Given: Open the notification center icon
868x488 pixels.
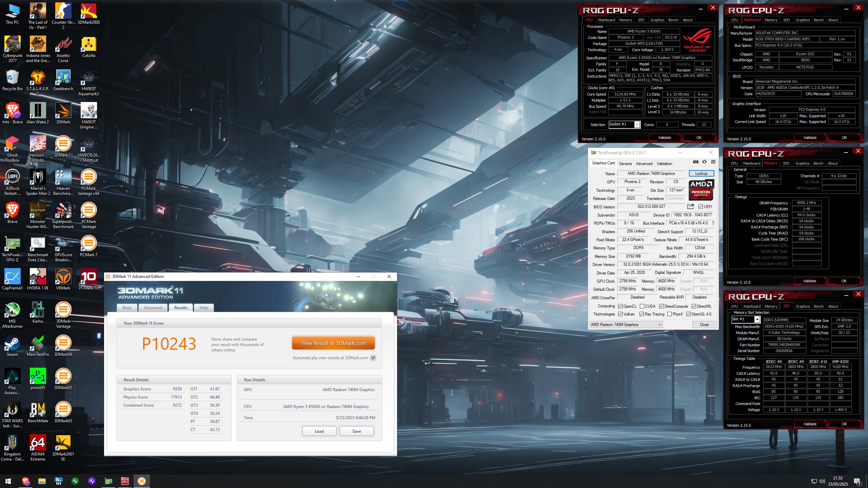Looking at the screenshot, I should 857,481.
